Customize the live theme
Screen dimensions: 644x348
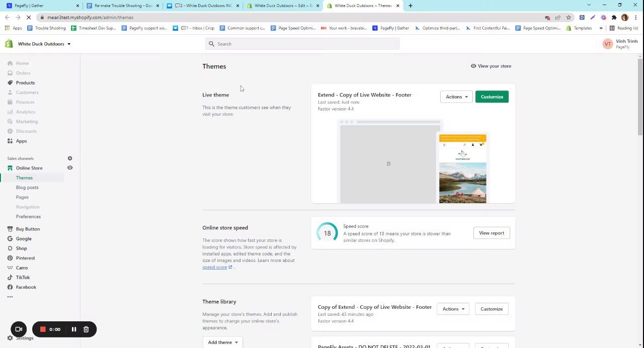click(x=492, y=97)
